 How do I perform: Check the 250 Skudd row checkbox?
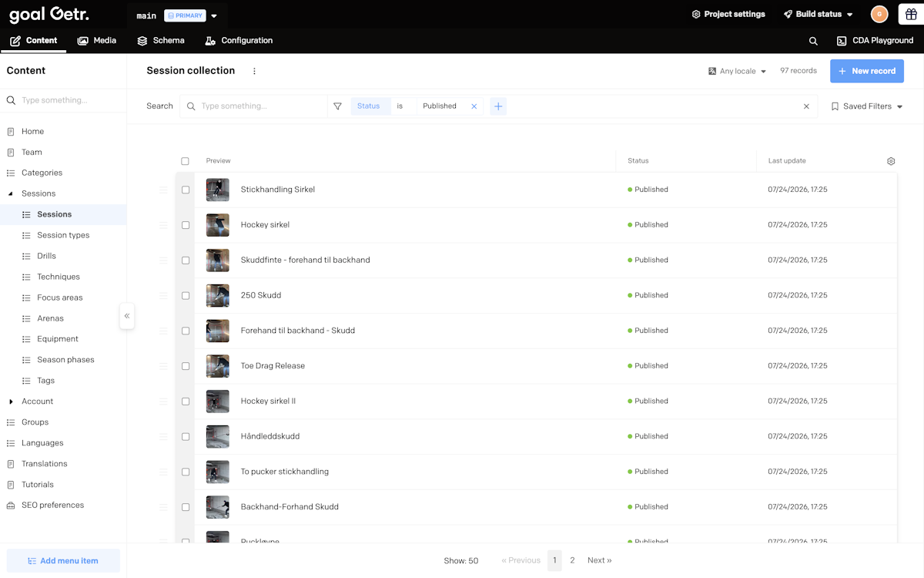click(186, 295)
